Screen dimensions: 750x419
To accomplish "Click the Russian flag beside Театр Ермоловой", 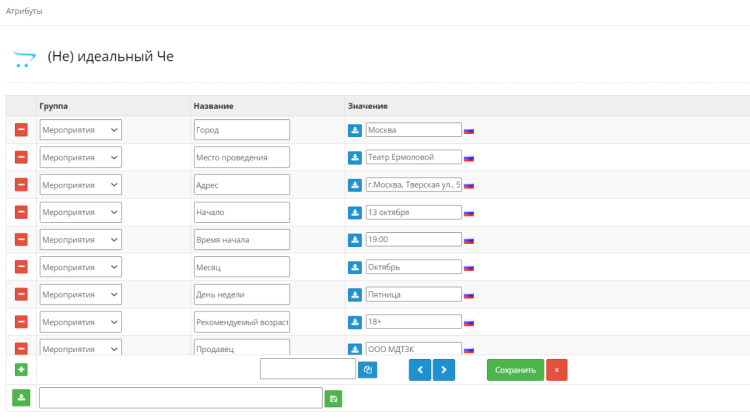I will click(468, 158).
